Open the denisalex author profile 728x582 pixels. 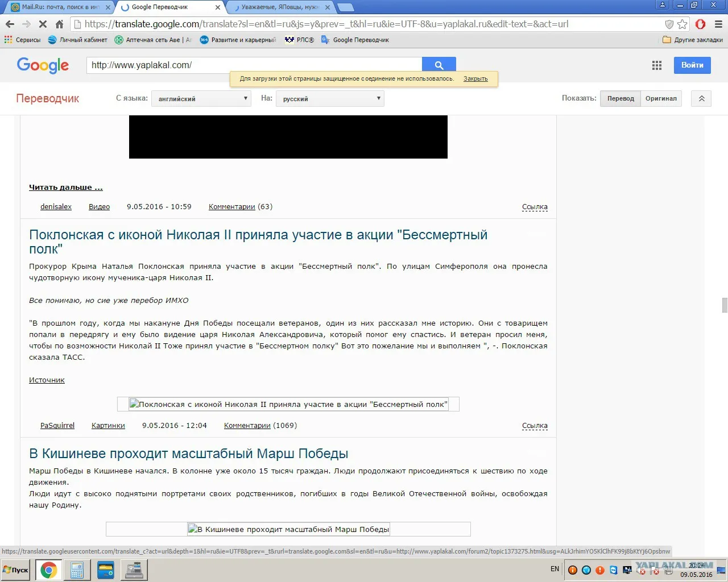click(x=56, y=207)
